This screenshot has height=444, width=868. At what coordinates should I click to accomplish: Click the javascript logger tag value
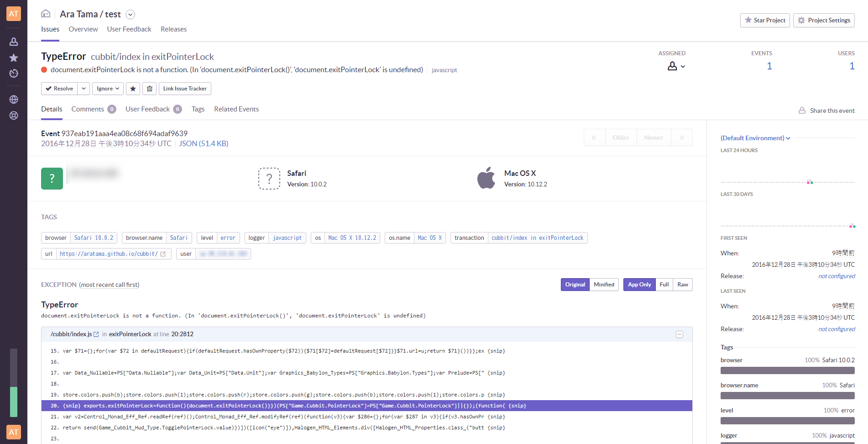click(287, 238)
